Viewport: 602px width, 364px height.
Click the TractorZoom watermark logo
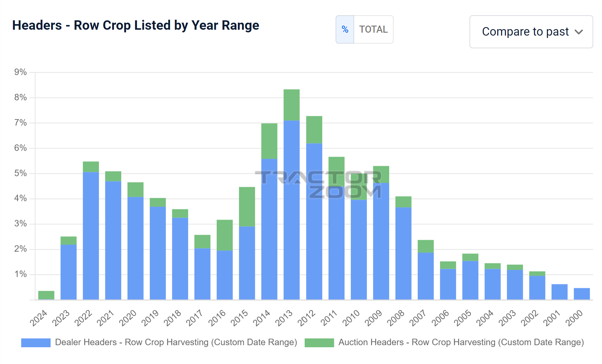(x=318, y=185)
